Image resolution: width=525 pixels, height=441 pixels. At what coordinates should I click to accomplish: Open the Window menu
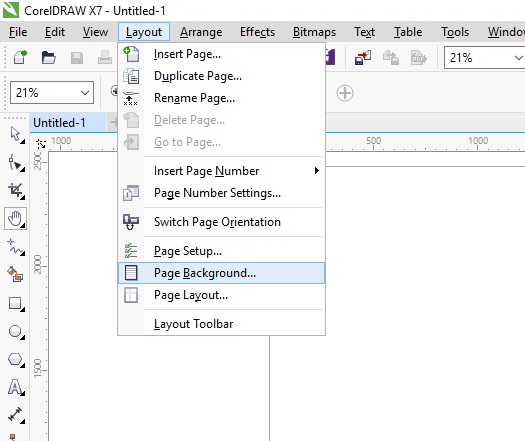tap(506, 32)
